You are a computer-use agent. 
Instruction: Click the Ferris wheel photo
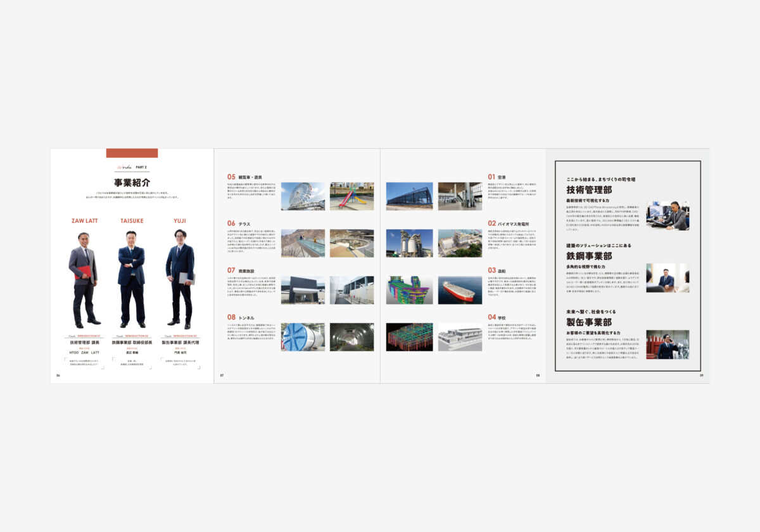click(303, 196)
